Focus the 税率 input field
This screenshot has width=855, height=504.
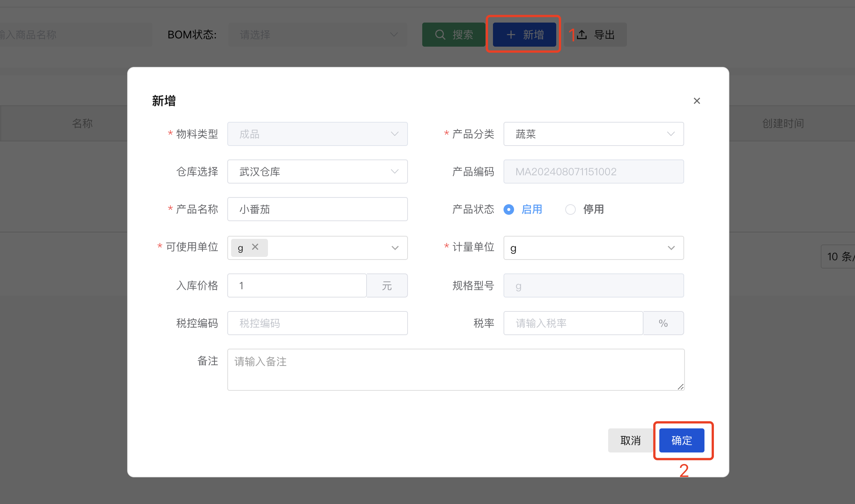(573, 323)
